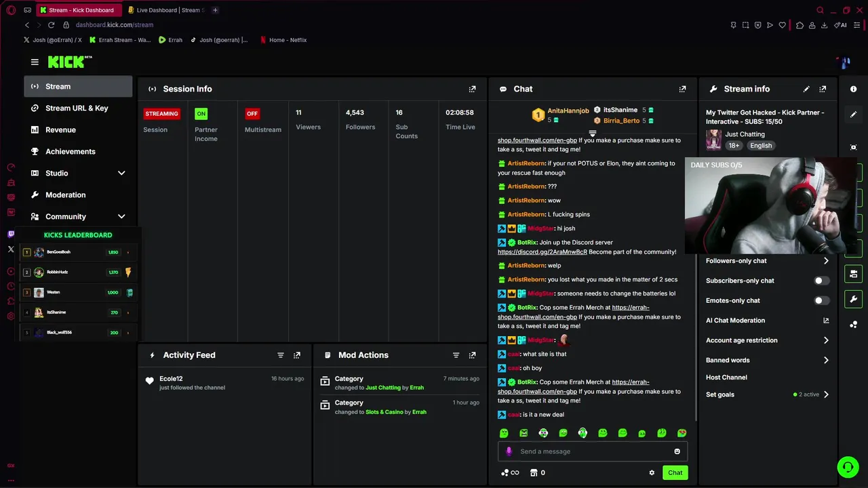
Task: Click RobbinHodz in Kicks Leaderboard
Action: click(57, 272)
